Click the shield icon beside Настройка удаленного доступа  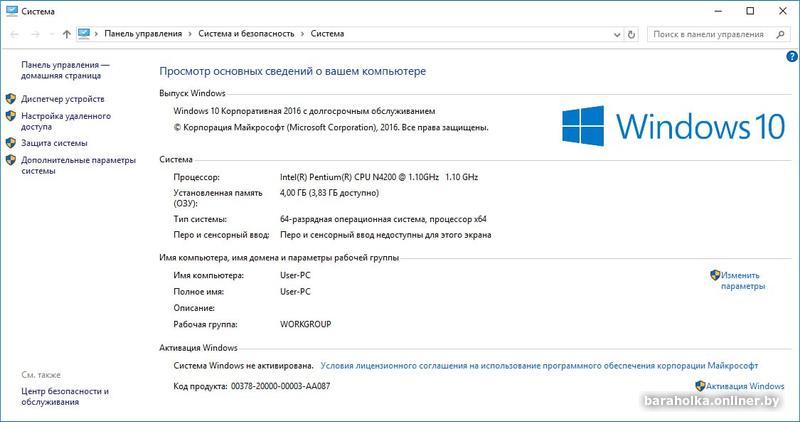pyautogui.click(x=11, y=116)
